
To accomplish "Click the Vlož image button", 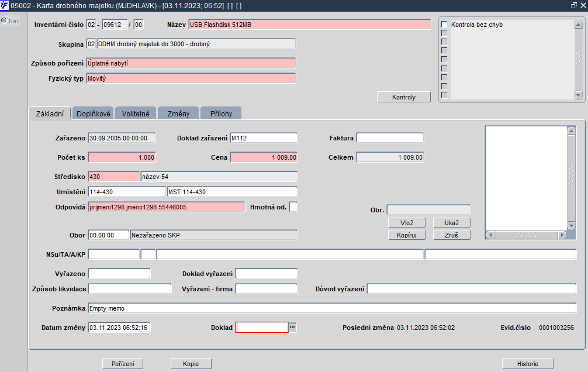I will (407, 223).
